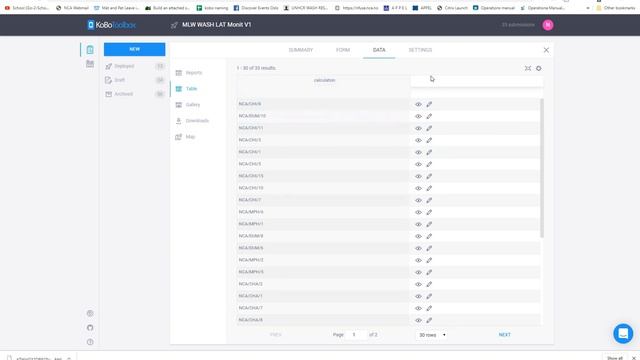
Task: Edit submission NCA/CHA/8 with pencil icon
Action: (429, 320)
